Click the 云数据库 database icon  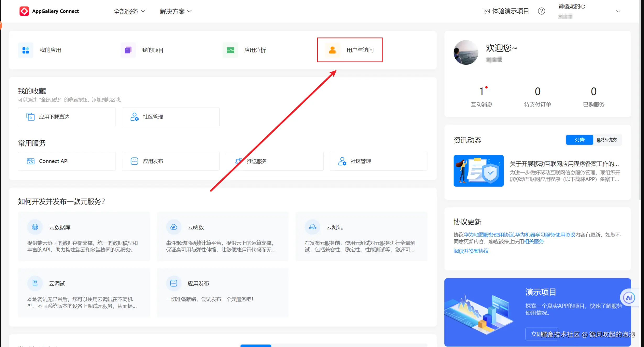coord(35,227)
